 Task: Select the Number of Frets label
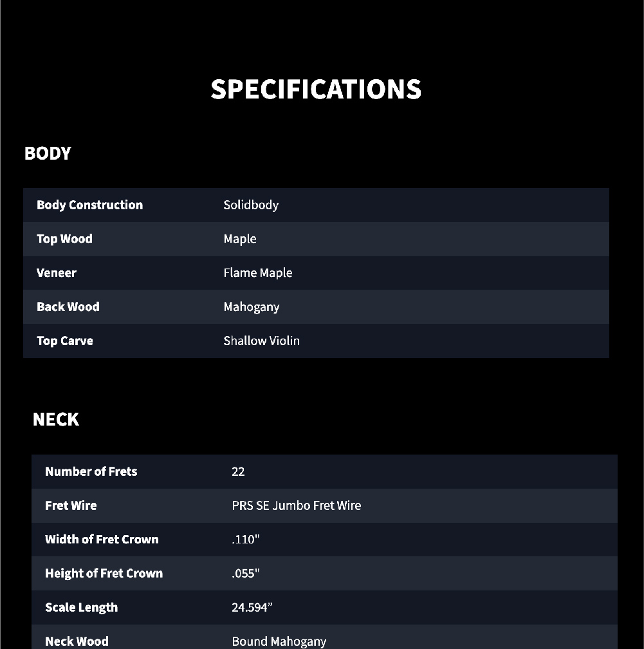click(91, 471)
